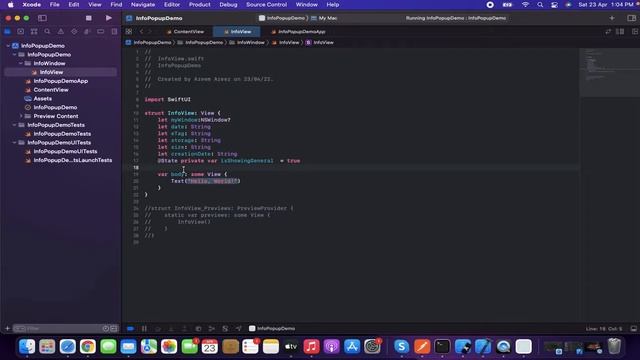Open the Project navigator tab
Image resolution: width=640 pixels, height=360 pixels.
(7, 31)
